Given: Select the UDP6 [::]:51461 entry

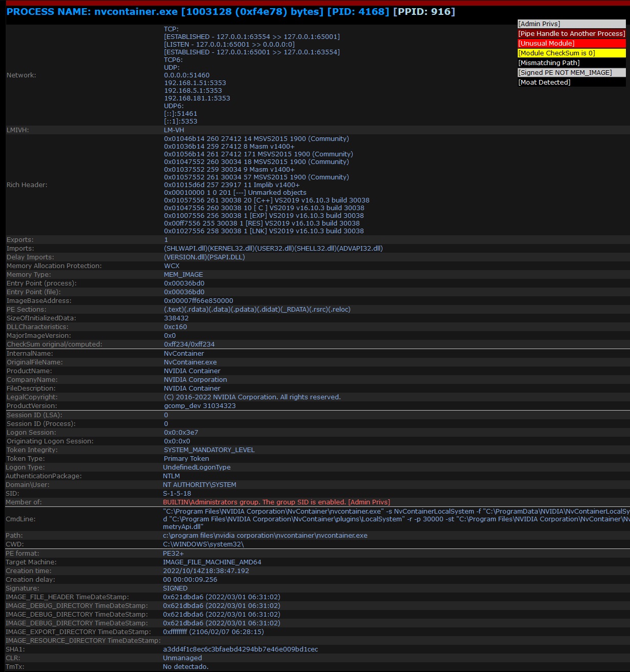Looking at the screenshot, I should [180, 114].
